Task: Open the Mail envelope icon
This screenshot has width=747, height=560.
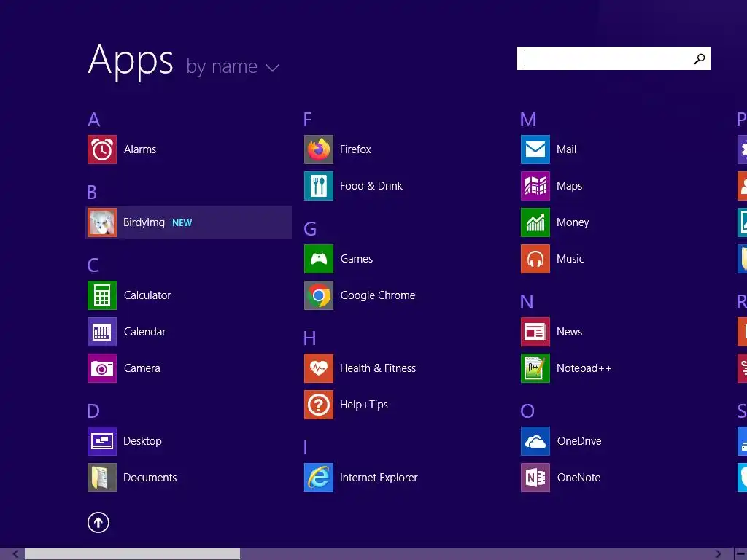Action: coord(535,149)
